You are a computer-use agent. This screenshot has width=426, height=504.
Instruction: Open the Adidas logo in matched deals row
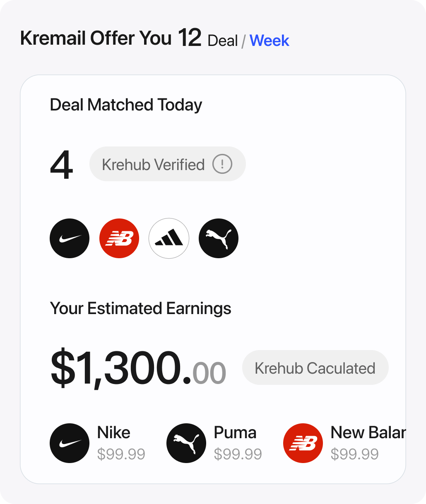(169, 238)
